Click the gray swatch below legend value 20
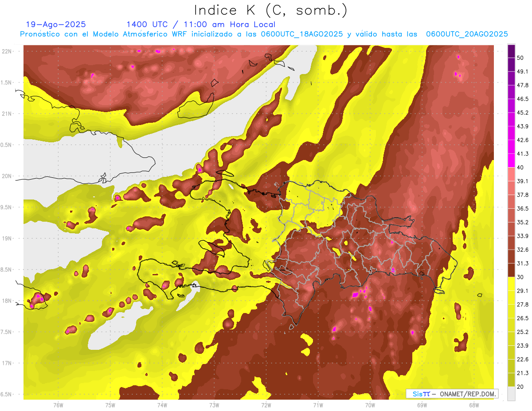The height and width of the screenshot is (411, 532). 511,394
